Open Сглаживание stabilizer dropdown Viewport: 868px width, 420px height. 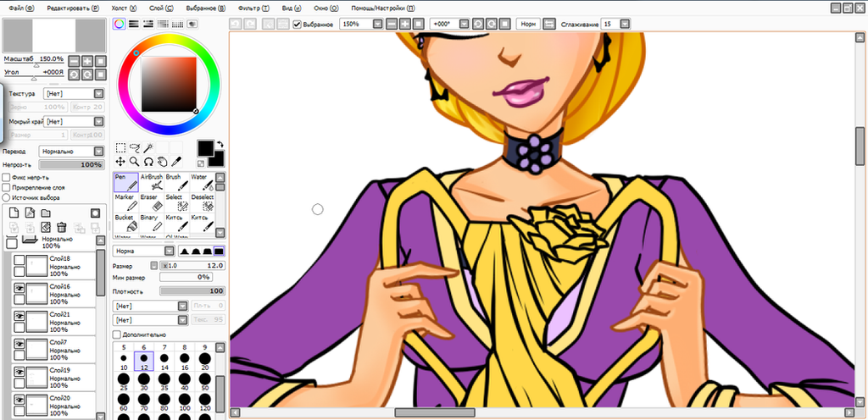pyautogui.click(x=615, y=25)
